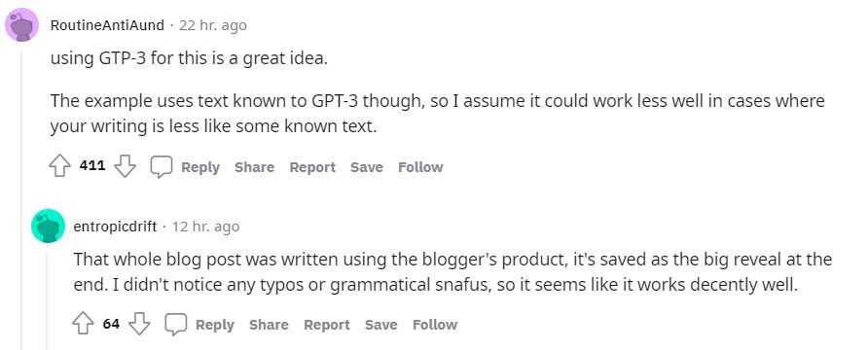Open RoutineAntiAund's purple avatar
The height and width of the screenshot is (350, 868).
pyautogui.click(x=21, y=25)
